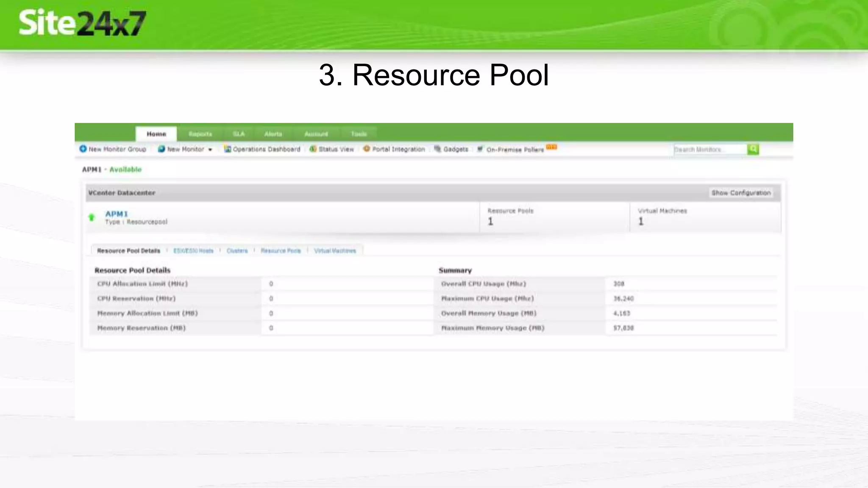Click the Resource Pool Details section heading

tap(132, 270)
